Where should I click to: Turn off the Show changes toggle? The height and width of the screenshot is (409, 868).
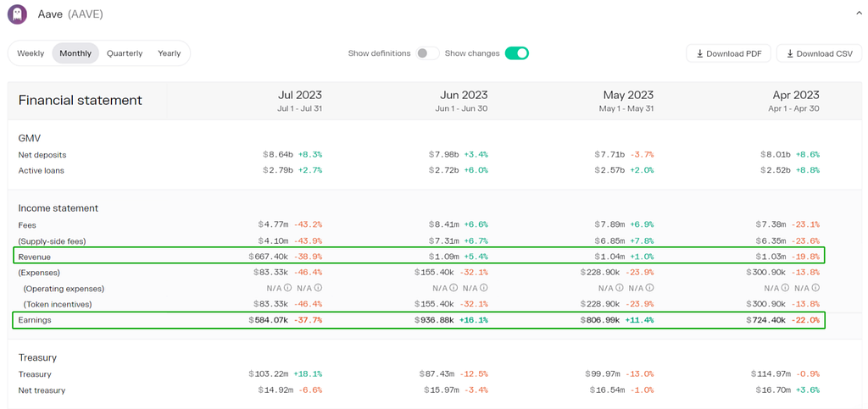point(516,53)
